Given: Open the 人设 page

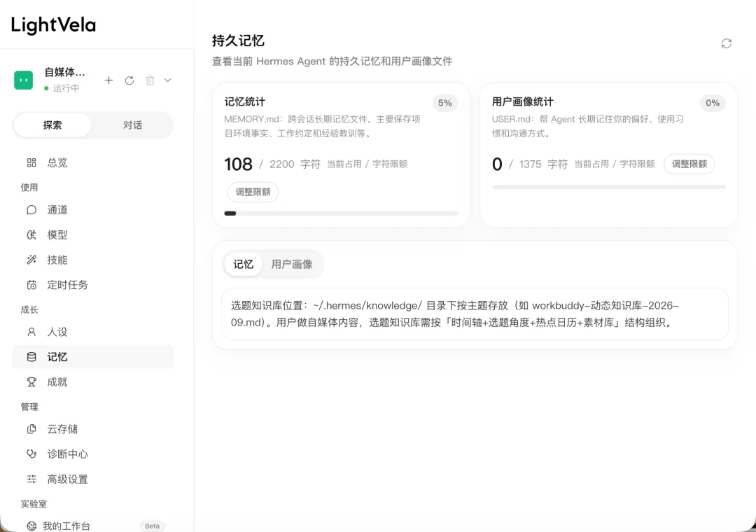Looking at the screenshot, I should click(x=92, y=332).
